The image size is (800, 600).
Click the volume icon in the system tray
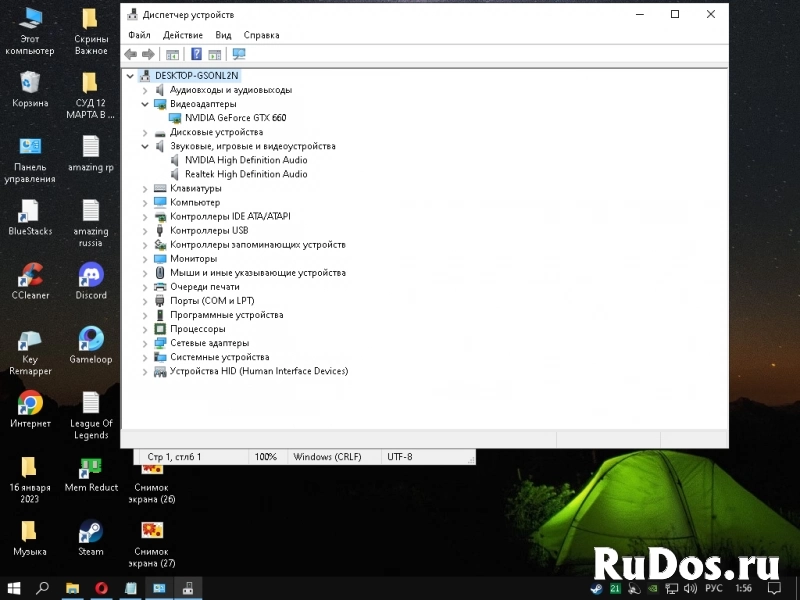pos(689,589)
